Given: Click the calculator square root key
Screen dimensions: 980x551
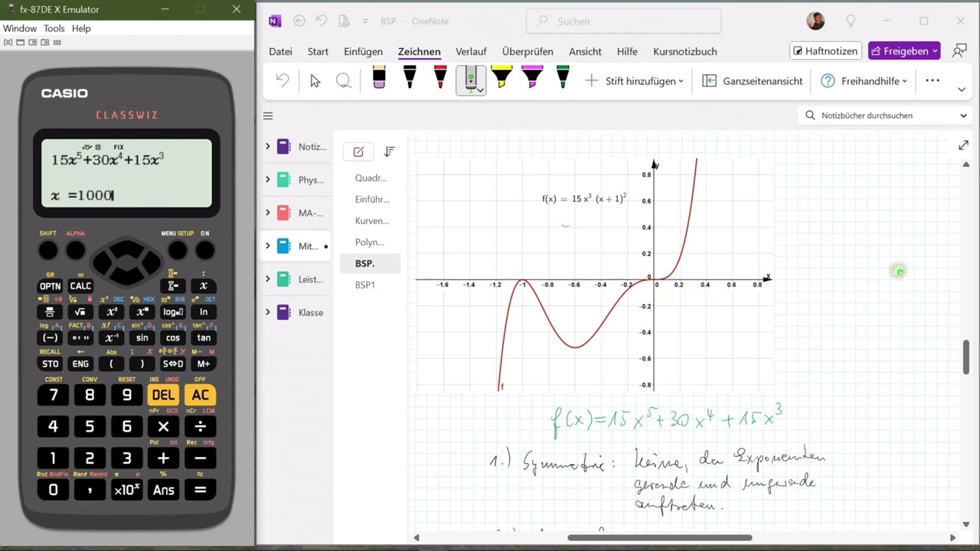Looking at the screenshot, I should (x=80, y=312).
